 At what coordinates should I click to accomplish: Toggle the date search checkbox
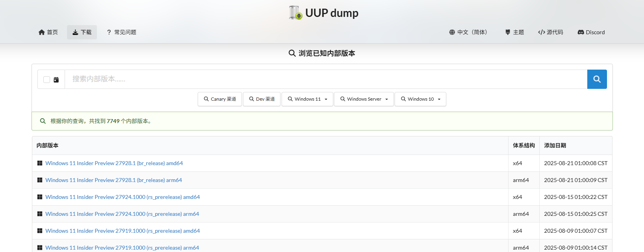tap(46, 80)
